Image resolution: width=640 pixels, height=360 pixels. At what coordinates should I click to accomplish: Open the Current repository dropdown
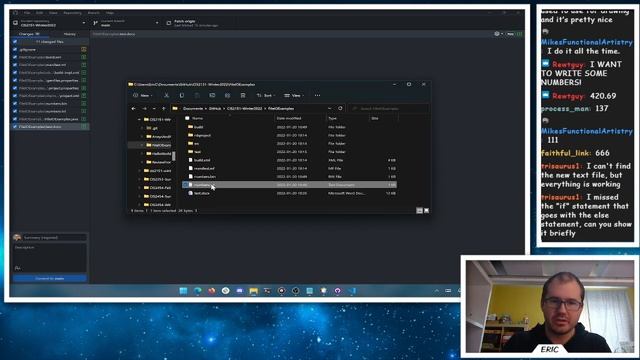(x=49, y=23)
